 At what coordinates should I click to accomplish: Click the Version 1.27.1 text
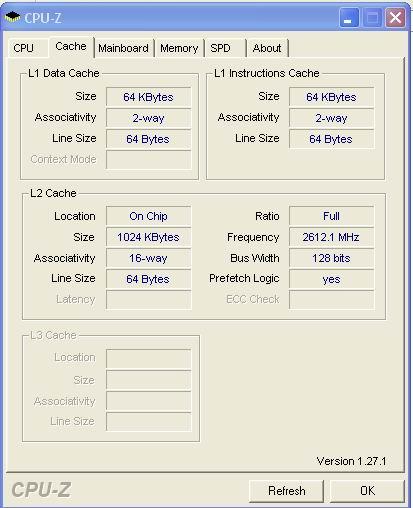351,461
